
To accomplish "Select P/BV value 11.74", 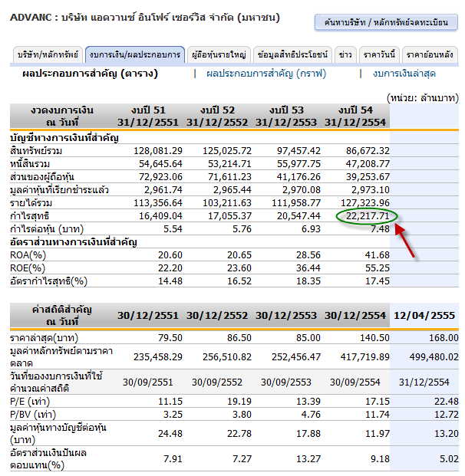I will (378, 415).
